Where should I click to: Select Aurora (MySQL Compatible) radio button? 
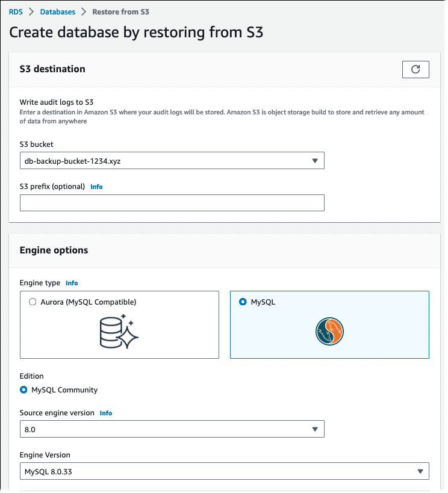[33, 302]
